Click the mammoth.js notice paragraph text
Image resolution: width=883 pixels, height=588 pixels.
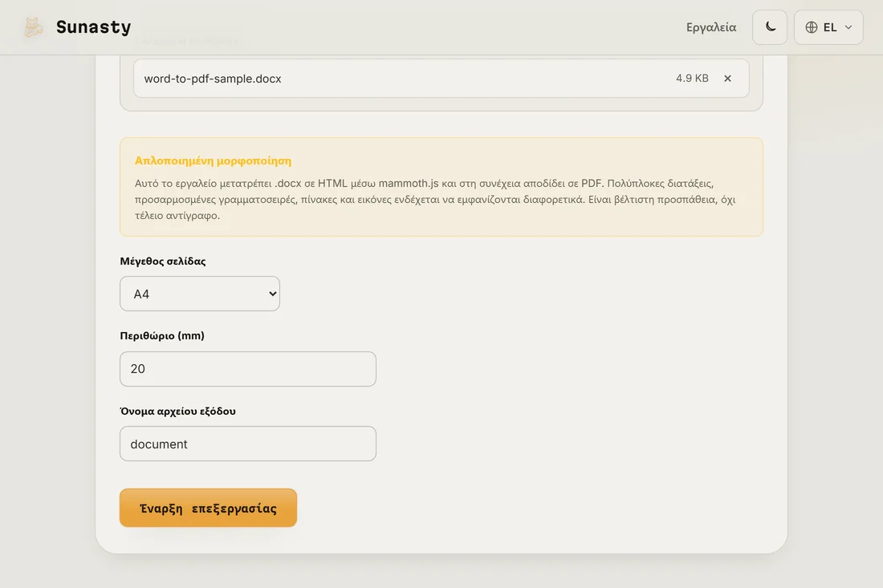[x=435, y=199]
